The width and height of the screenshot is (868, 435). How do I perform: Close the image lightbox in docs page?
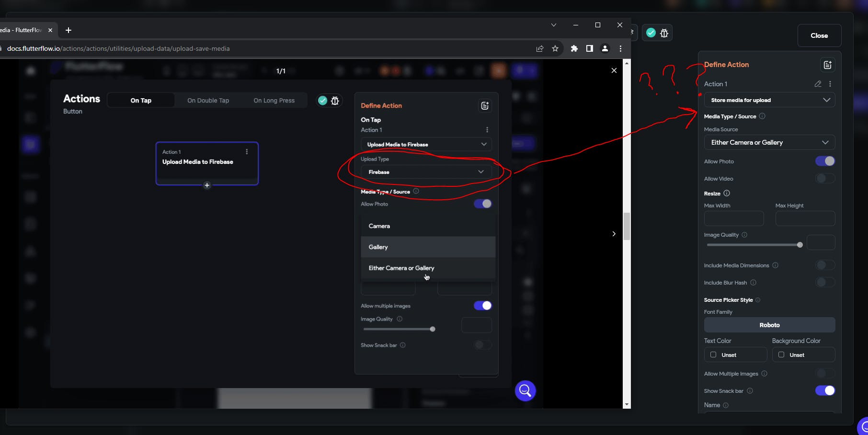tap(614, 70)
